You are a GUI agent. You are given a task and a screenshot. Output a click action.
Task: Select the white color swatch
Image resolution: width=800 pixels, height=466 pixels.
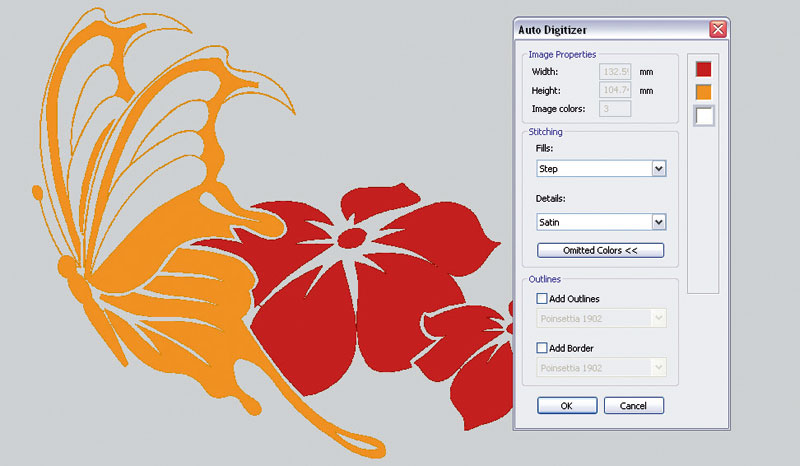click(704, 116)
